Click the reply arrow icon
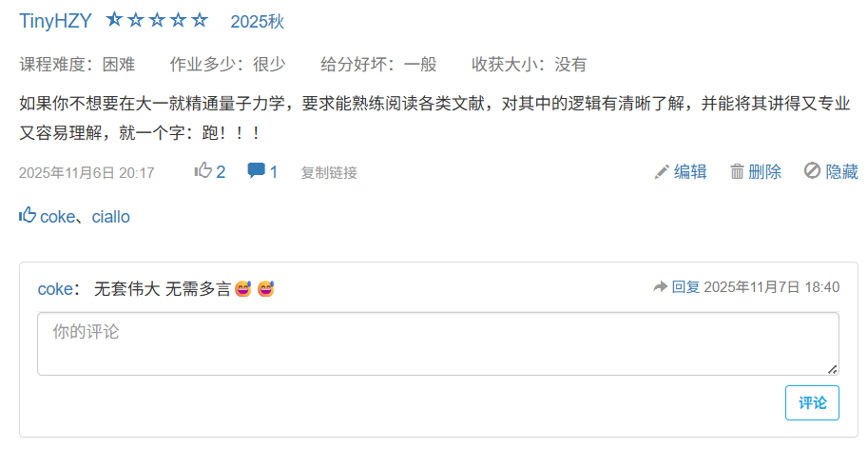Viewport: 868px width, 468px height. tap(660, 286)
